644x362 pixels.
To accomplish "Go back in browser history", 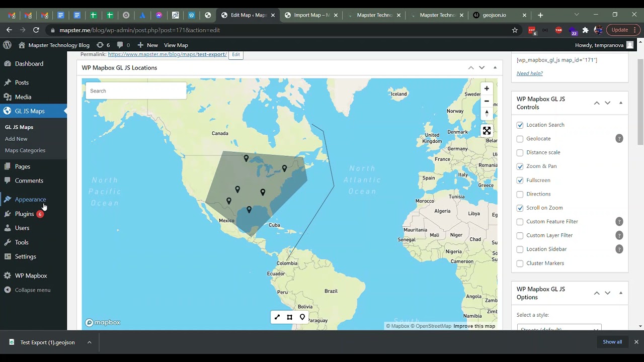I will 9,30.
